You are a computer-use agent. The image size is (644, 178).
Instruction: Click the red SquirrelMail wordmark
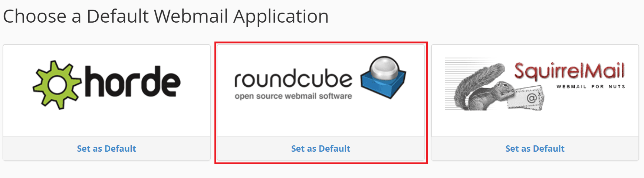569,71
